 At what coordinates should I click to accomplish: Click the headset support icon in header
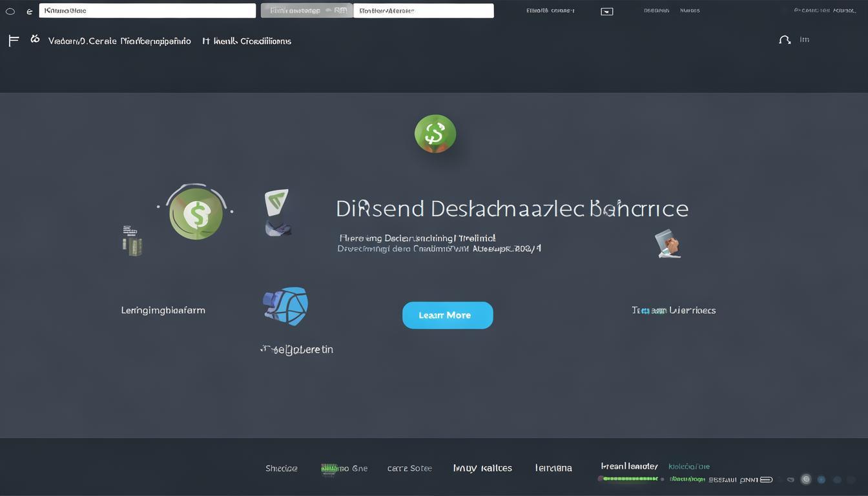click(785, 40)
